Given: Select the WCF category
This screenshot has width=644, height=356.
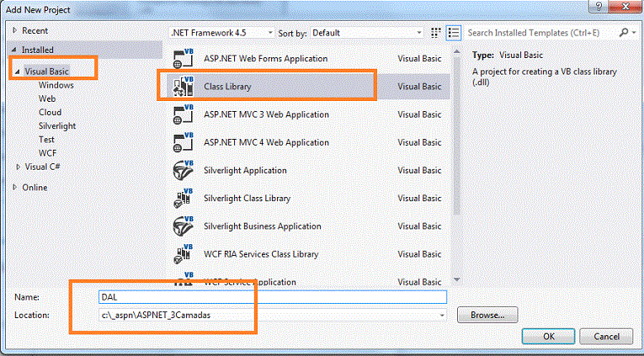Looking at the screenshot, I should tap(48, 152).
